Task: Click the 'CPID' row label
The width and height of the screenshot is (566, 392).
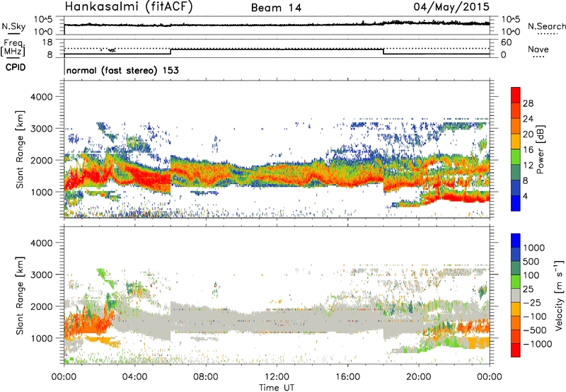Action: pos(16,67)
